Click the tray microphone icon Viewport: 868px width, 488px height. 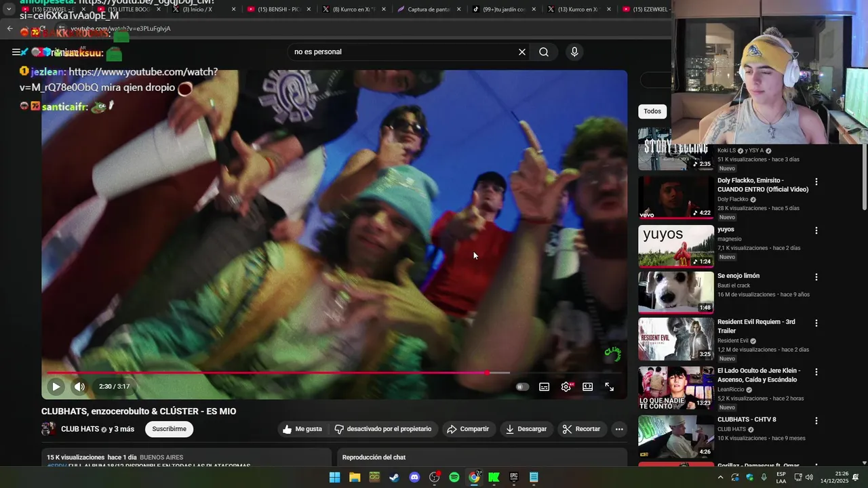[x=764, y=477]
